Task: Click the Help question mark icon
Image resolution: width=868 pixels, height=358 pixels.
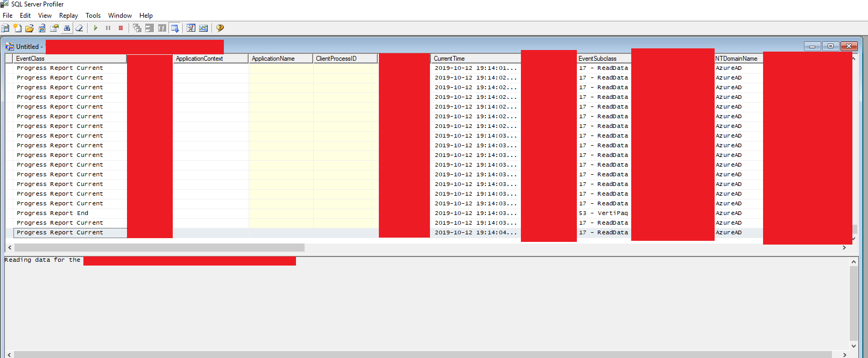Action: 220,28
